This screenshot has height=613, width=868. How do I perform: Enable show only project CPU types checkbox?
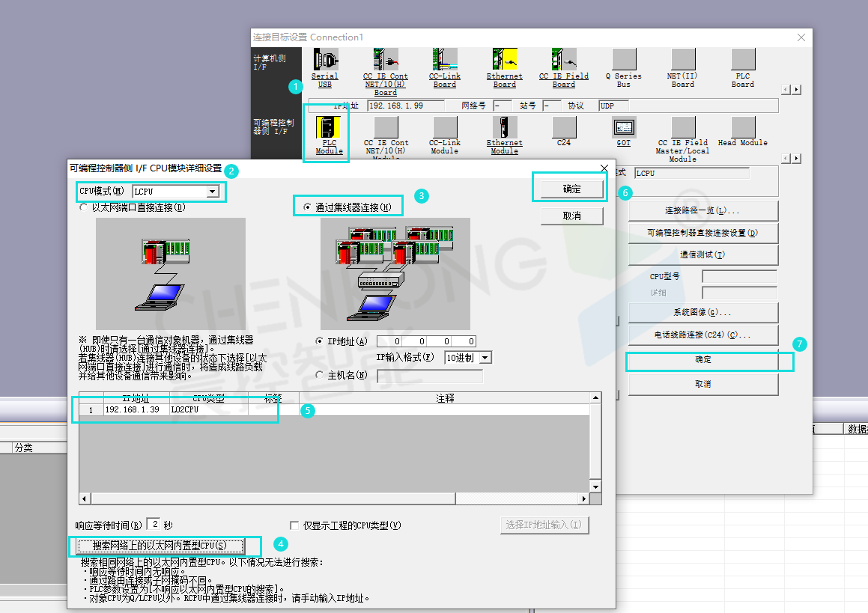[x=294, y=525]
